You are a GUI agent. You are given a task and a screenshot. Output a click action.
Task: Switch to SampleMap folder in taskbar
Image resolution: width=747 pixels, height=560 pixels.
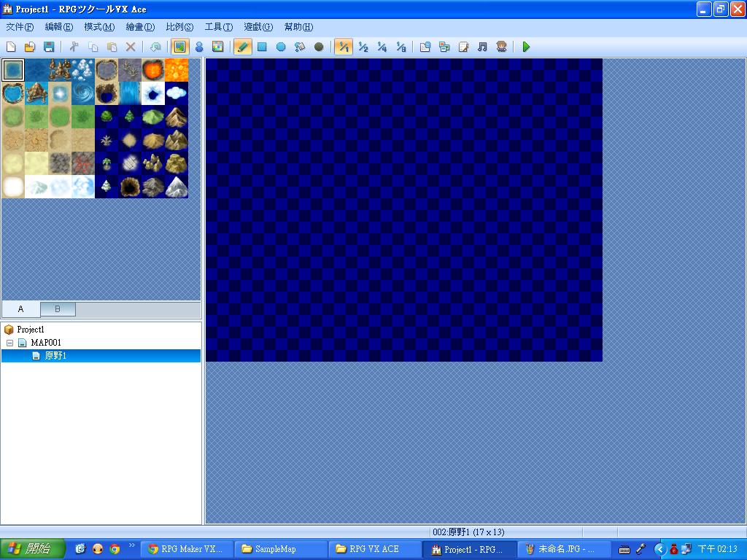pos(281,549)
